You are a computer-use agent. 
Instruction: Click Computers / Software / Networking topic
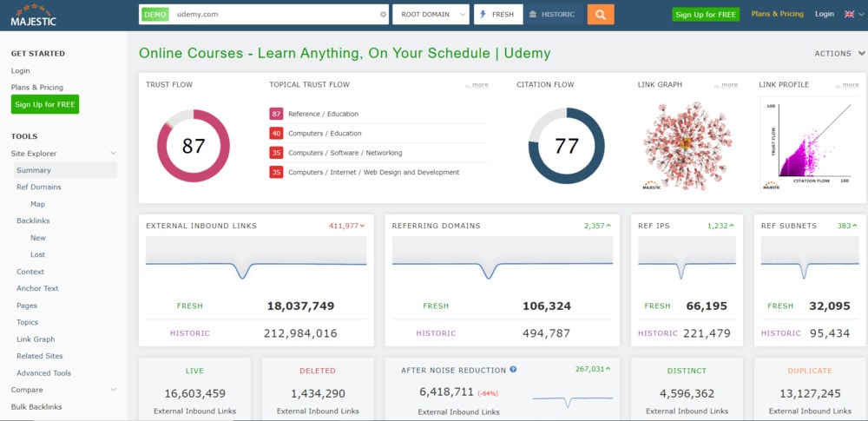345,153
